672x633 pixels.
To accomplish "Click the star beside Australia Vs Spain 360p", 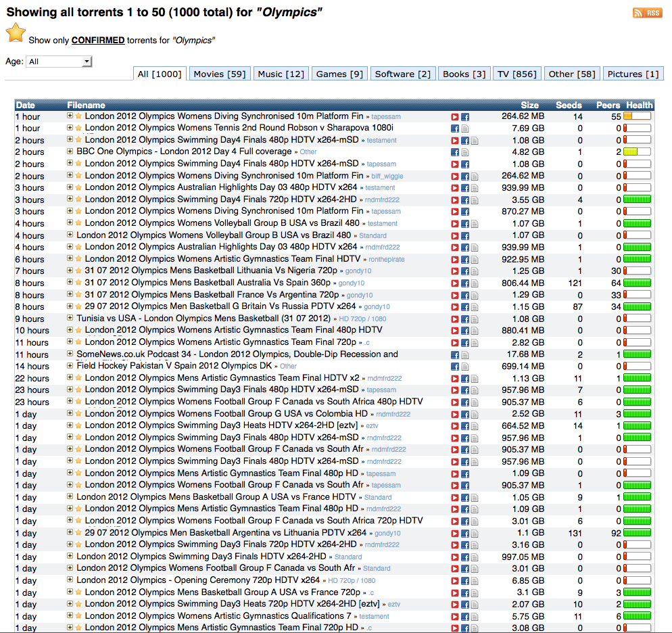I will pos(78,283).
